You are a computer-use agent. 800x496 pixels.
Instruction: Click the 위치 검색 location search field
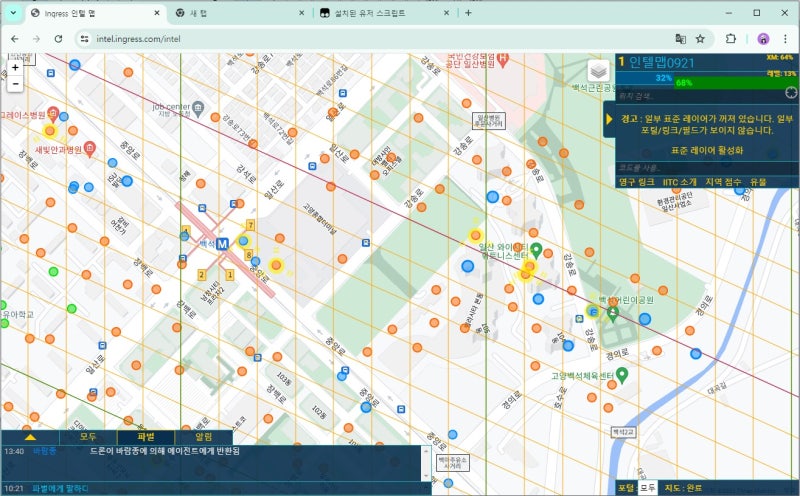point(700,95)
